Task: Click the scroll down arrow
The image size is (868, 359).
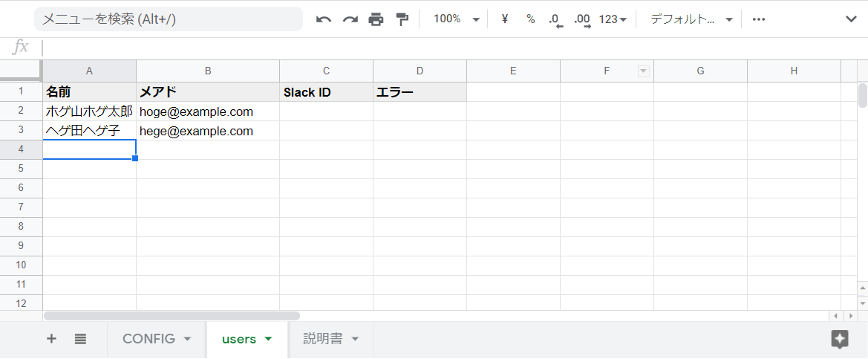Action: [x=863, y=303]
